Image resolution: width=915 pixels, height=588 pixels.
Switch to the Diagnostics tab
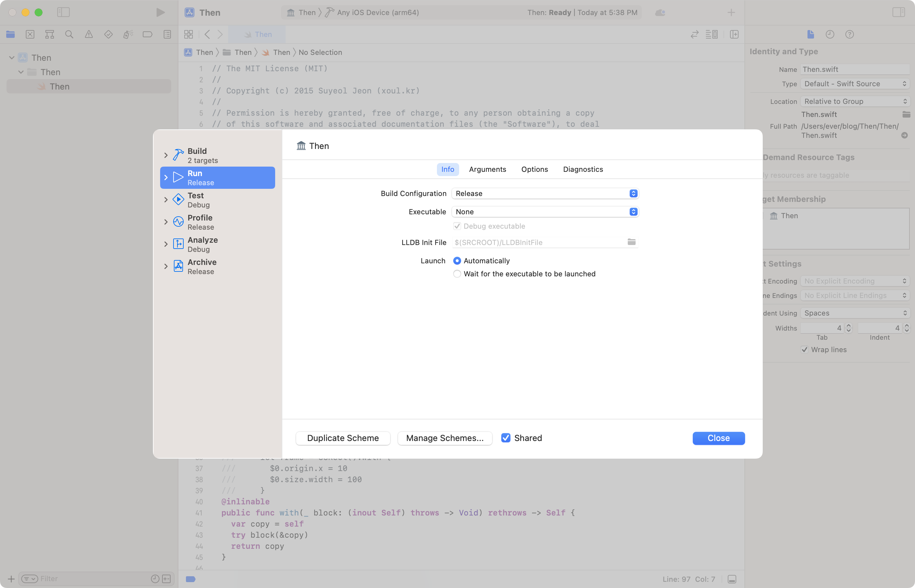(x=583, y=169)
